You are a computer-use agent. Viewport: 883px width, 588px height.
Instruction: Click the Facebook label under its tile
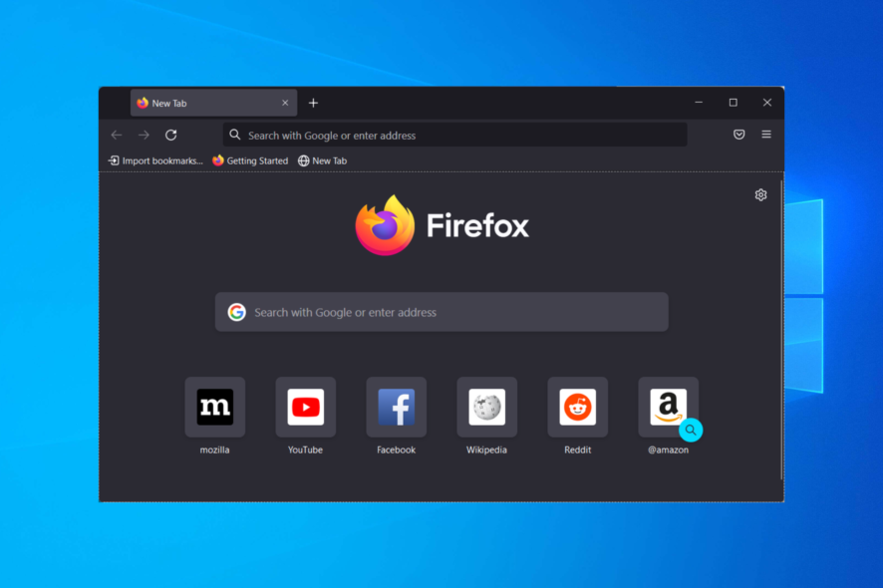397,450
